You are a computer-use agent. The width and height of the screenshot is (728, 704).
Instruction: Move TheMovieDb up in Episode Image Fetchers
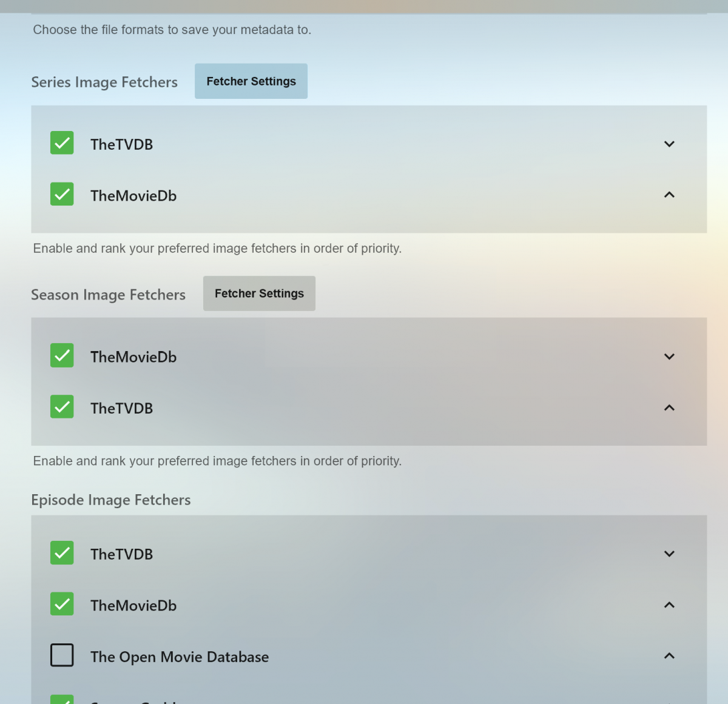(669, 605)
